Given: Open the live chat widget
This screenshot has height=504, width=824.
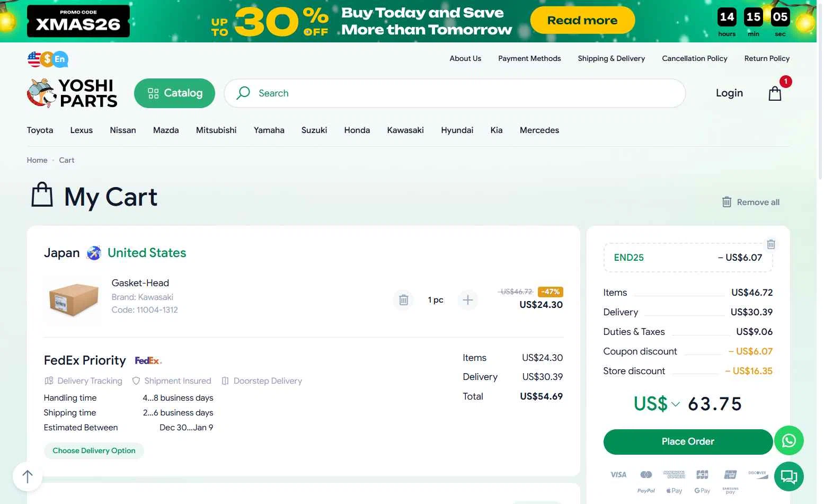Looking at the screenshot, I should tap(789, 476).
